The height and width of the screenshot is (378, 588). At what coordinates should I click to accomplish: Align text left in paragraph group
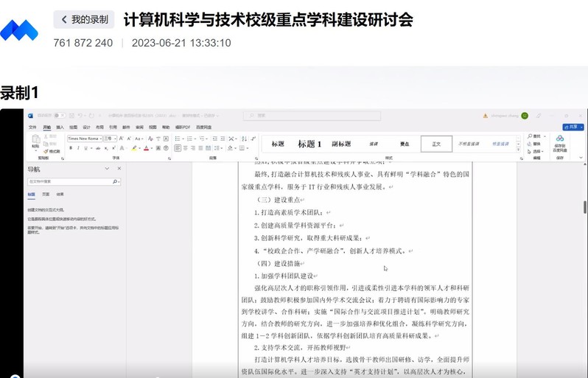click(x=178, y=148)
